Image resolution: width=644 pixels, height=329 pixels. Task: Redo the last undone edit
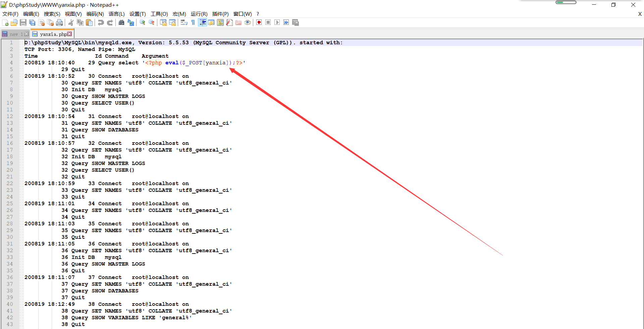pyautogui.click(x=110, y=22)
